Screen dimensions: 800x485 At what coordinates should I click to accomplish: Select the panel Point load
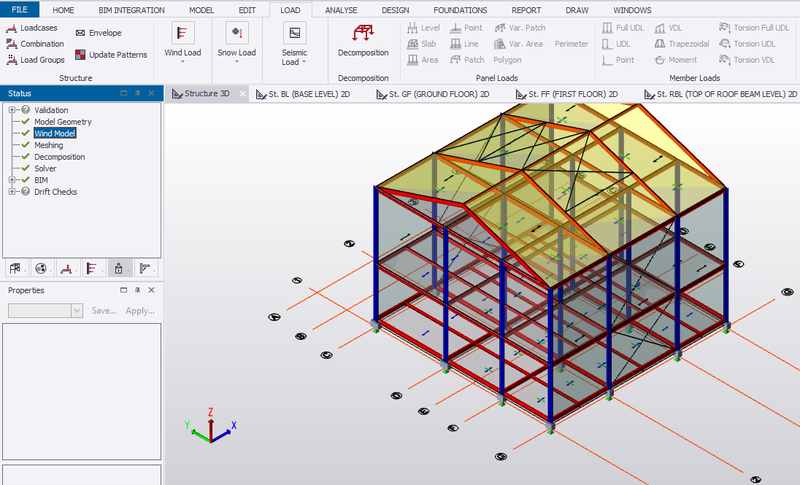click(466, 28)
